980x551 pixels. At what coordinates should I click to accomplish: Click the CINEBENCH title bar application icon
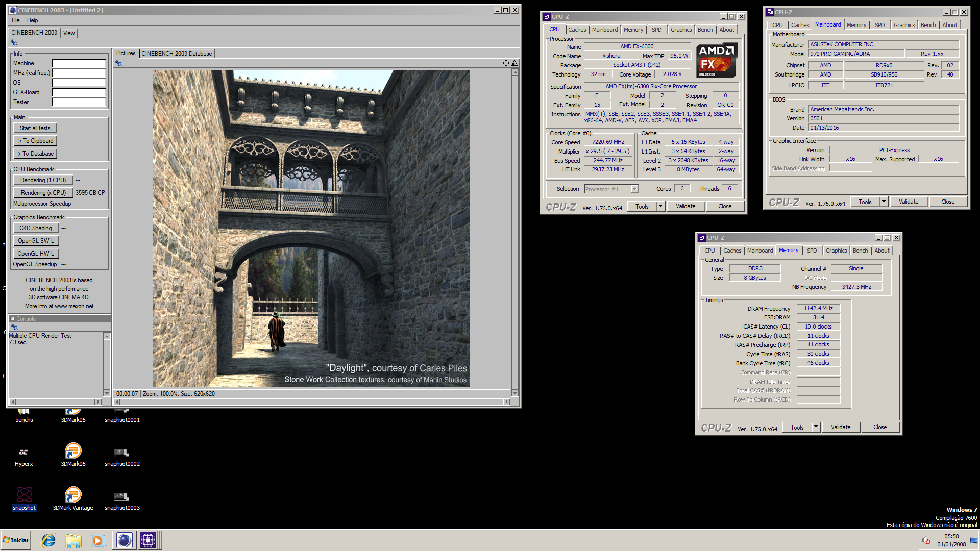[13, 10]
